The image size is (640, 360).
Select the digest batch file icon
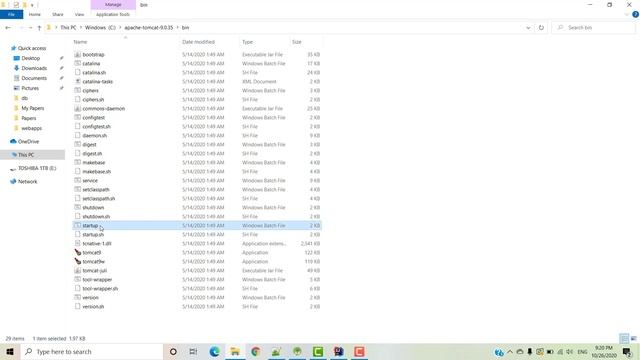(78, 144)
